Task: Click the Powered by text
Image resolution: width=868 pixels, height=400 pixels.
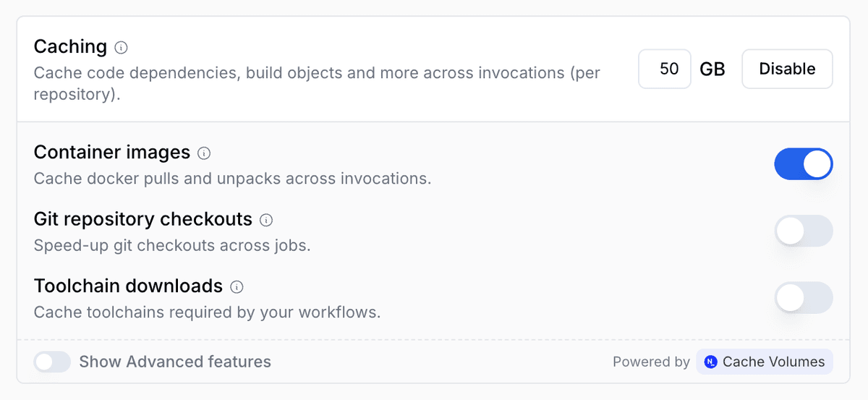Action: click(x=651, y=362)
